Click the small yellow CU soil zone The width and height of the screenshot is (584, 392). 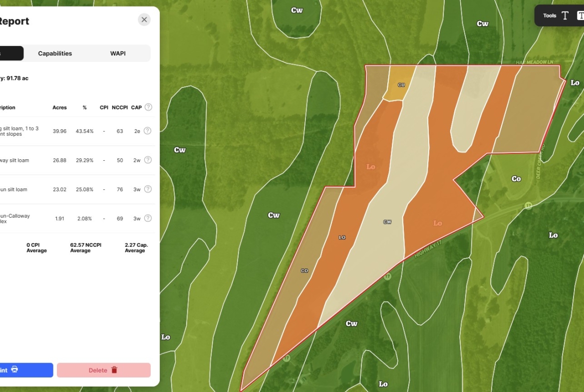(401, 85)
